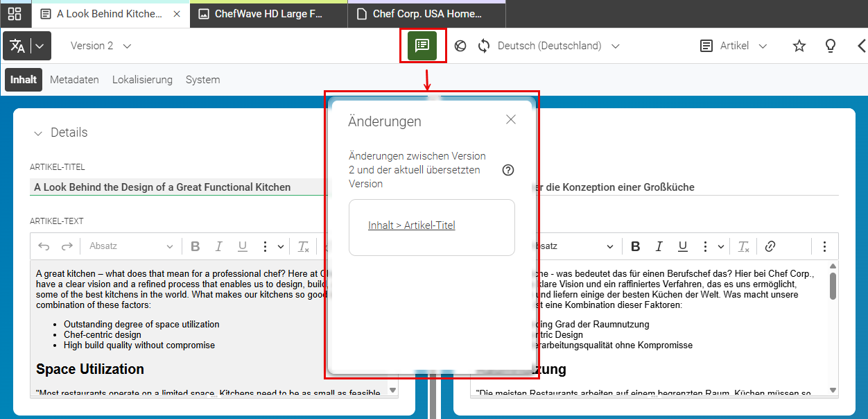Toggle the green Änderungen (changes) button
Viewport: 868px width, 419px height.
point(422,46)
